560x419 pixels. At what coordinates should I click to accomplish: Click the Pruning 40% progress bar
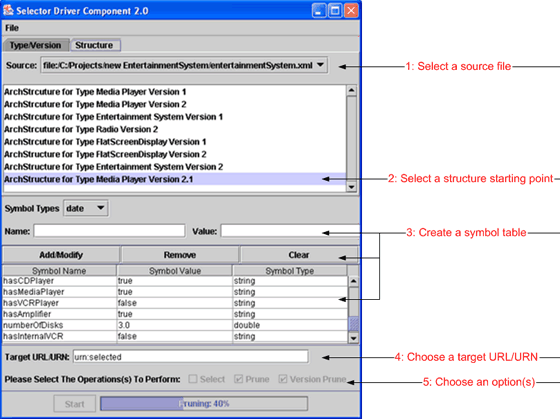[x=204, y=404]
